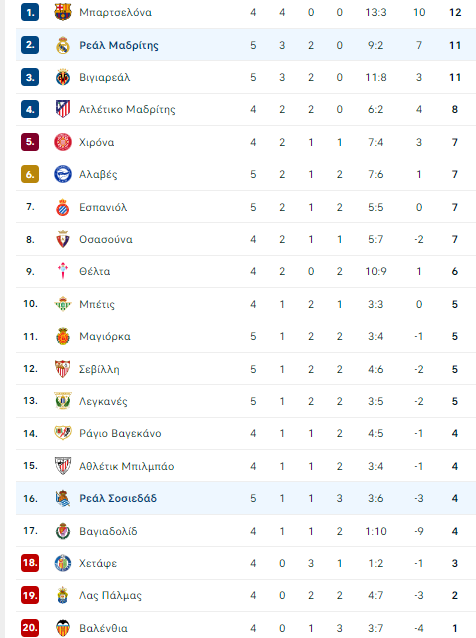Click the Atlético Madrid striped crest
The height and width of the screenshot is (638, 476).
point(63,109)
